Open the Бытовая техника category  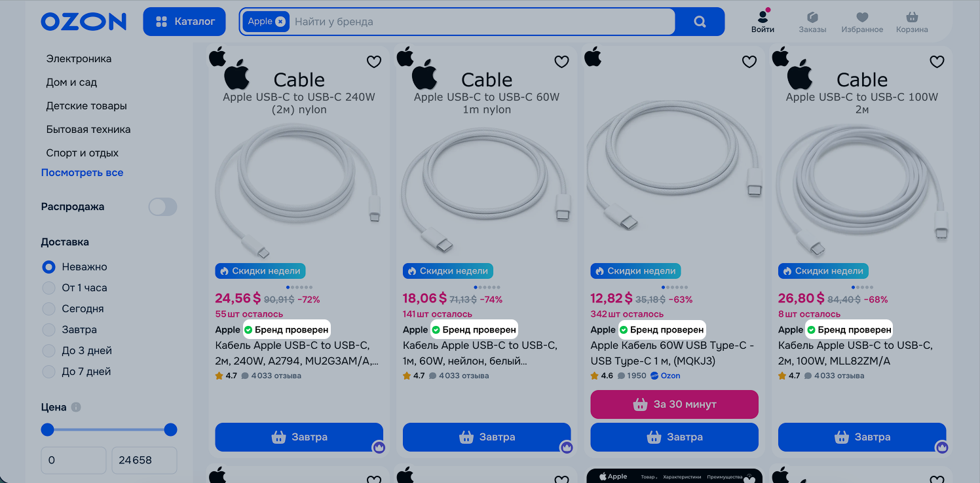click(x=88, y=130)
